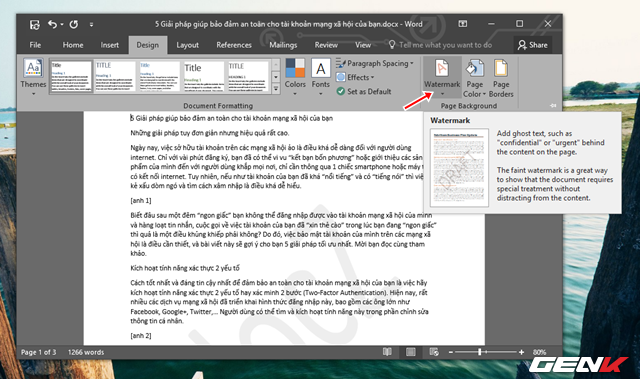Switch to Read Mode view
The height and width of the screenshot is (379, 640).
pyautogui.click(x=387, y=352)
